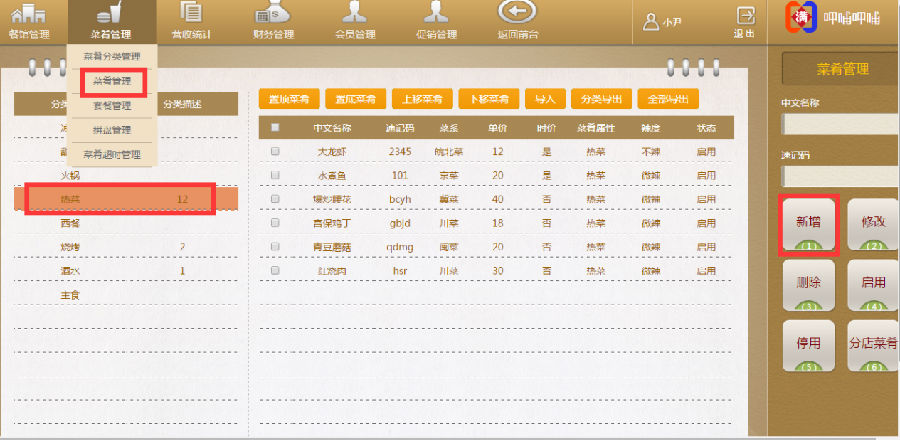Open the 财务管理 finance icon
The image size is (900, 440).
(273, 14)
